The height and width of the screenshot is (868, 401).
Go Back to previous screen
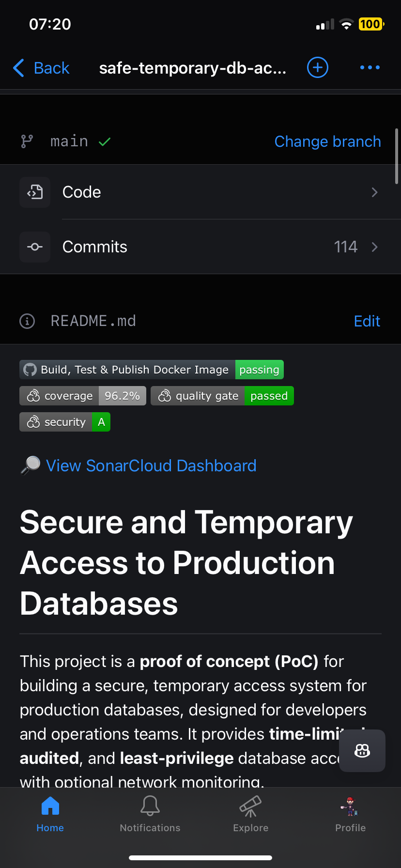pos(41,68)
